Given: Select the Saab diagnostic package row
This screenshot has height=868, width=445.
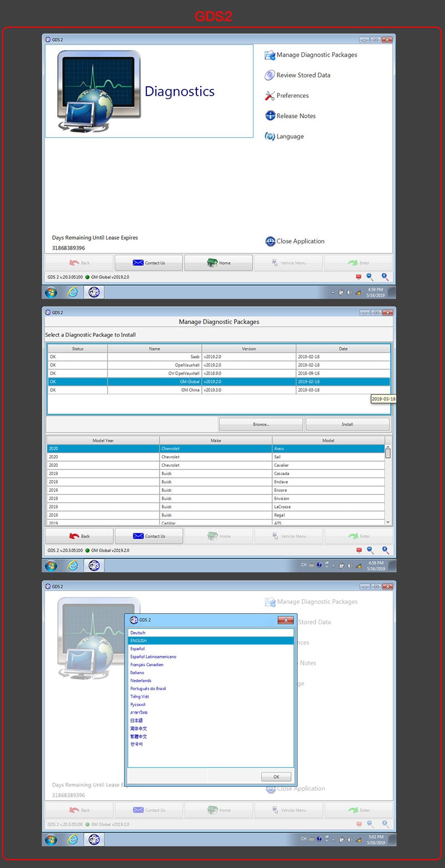Looking at the screenshot, I should point(219,357).
